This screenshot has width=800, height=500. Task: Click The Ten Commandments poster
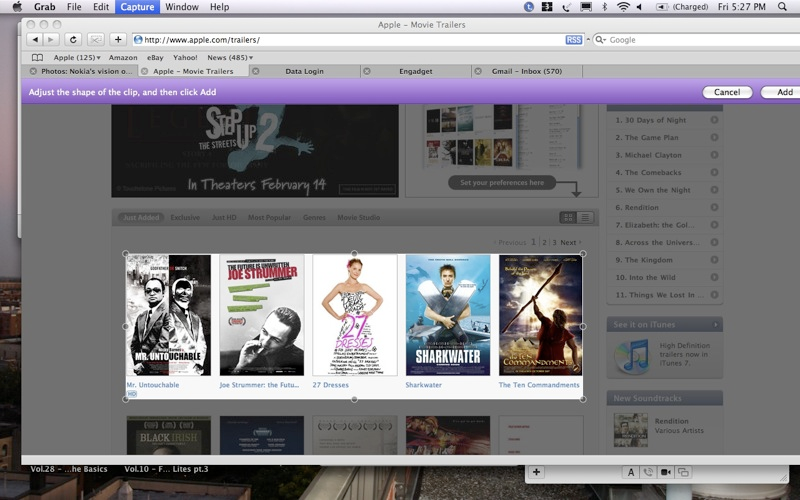pos(540,315)
